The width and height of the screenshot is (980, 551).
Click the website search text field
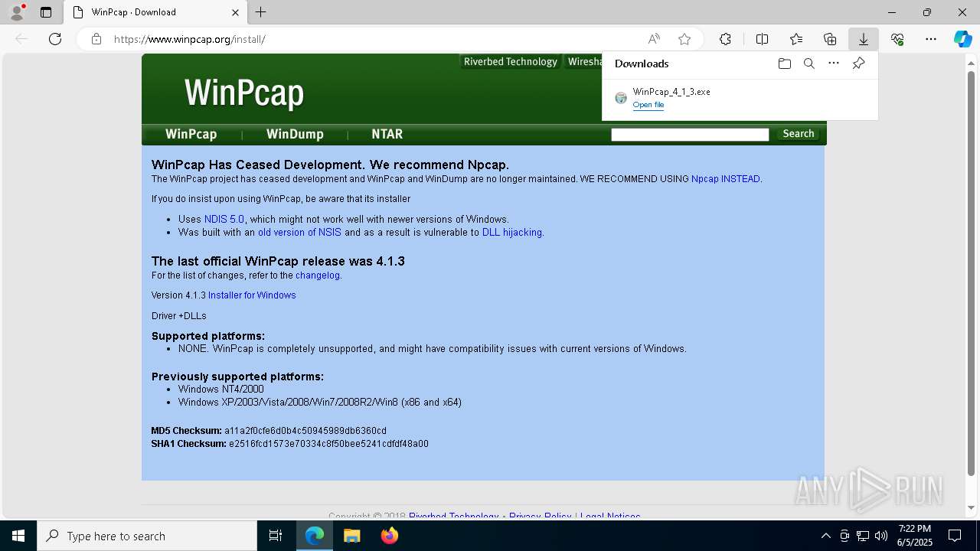690,135
